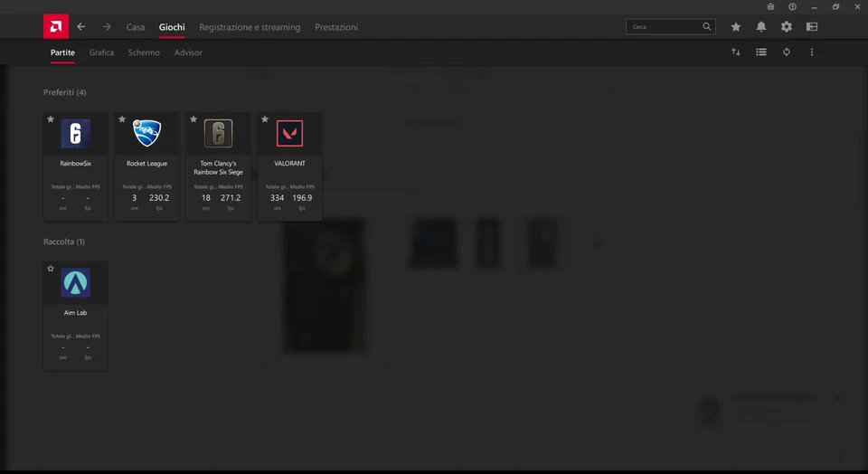Viewport: 868px width, 474px height.
Task: Add Aim Lab to favorites via star
Action: (x=51, y=269)
